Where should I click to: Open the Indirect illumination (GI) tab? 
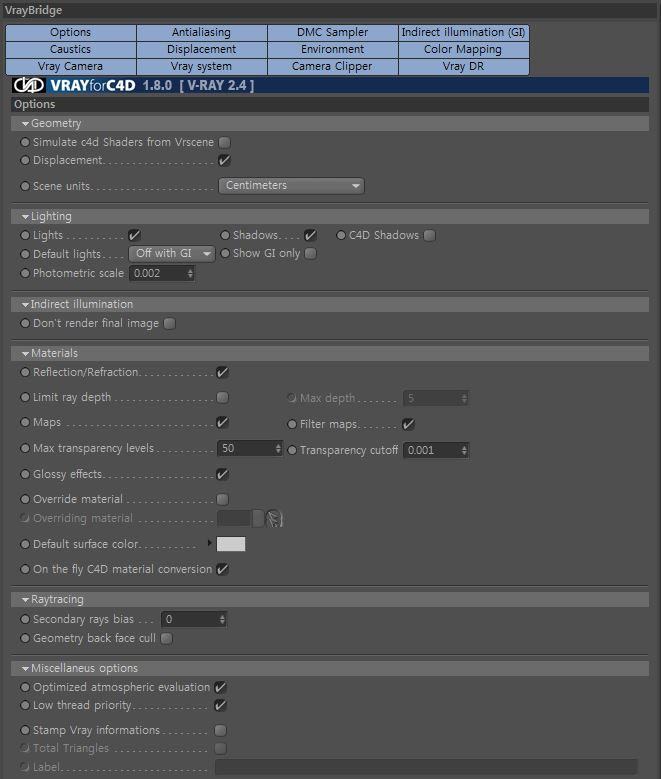coord(463,32)
